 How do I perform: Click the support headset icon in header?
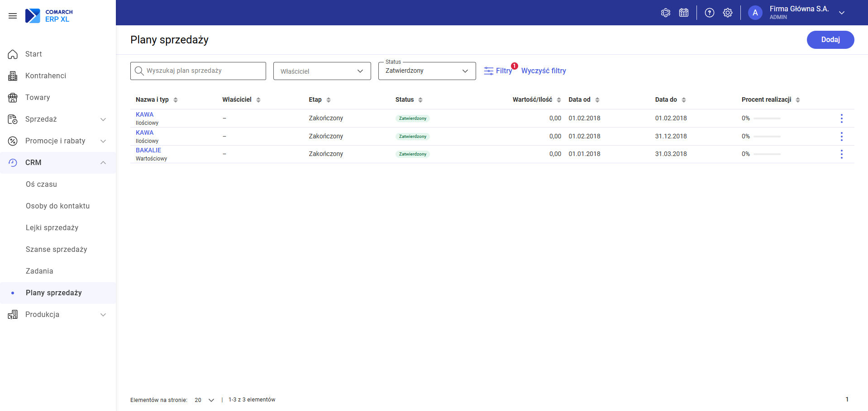click(666, 13)
